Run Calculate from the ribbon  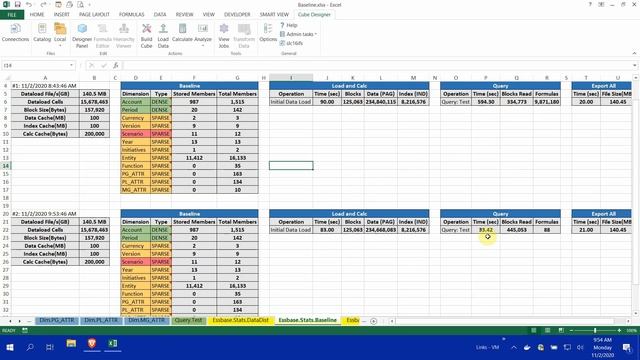[x=182, y=33]
